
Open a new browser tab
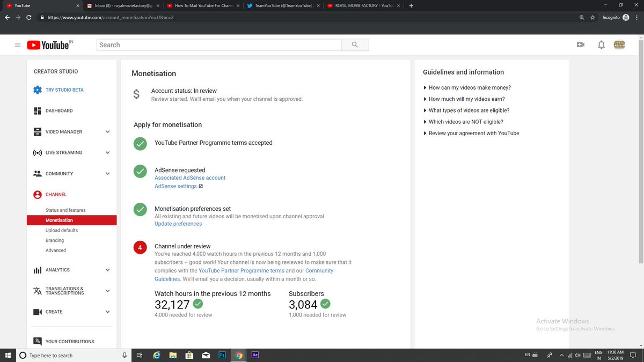(x=411, y=5)
